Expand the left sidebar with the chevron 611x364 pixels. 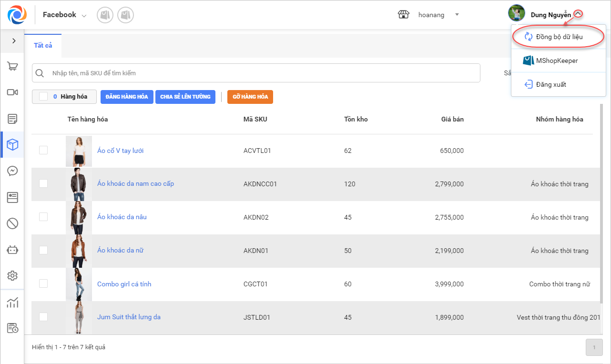13,41
